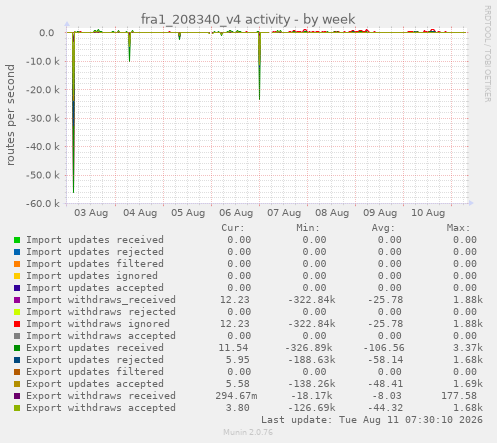Click the '-188.63k' minimum value
Image resolution: width=497 pixels, height=443 pixels.
[312, 360]
